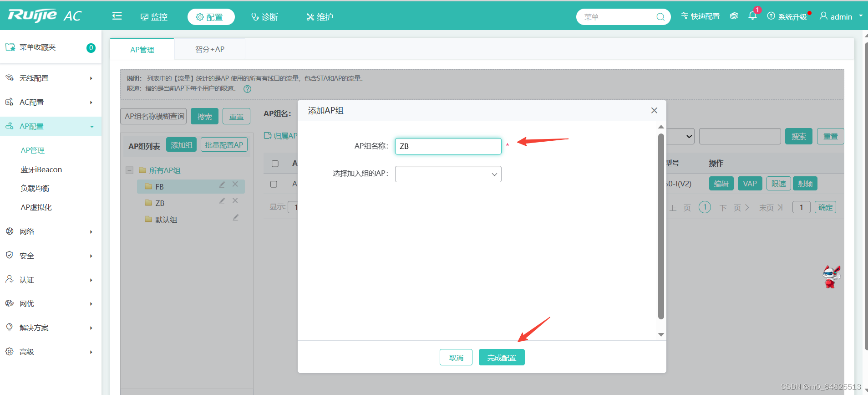
Task: Click the VAP button in AP row
Action: [x=750, y=184]
